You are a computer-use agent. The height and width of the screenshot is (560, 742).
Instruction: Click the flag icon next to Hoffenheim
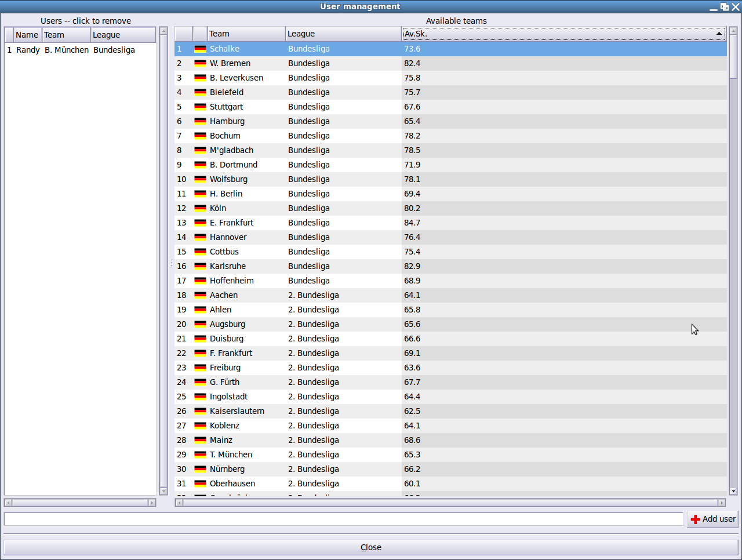(x=200, y=281)
